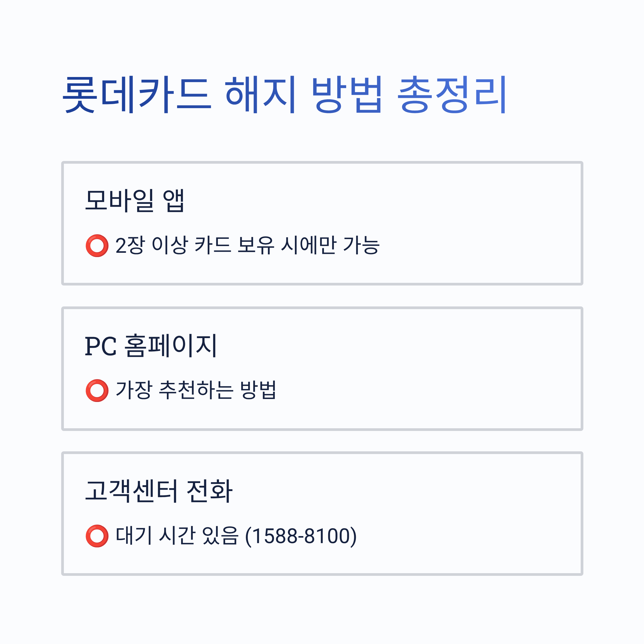Click empty space inside the 고객센터 전화 card
This screenshot has height=644, width=644.
(x=467, y=513)
